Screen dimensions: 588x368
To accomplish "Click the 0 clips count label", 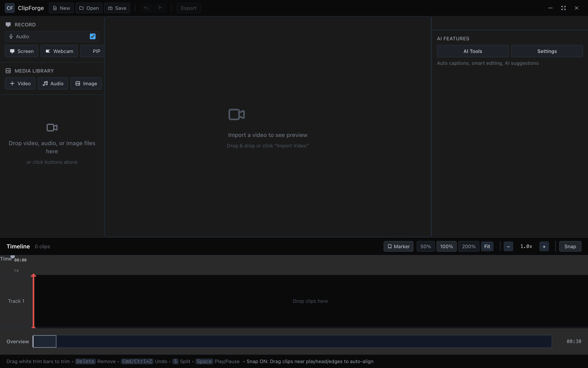I will (42, 246).
